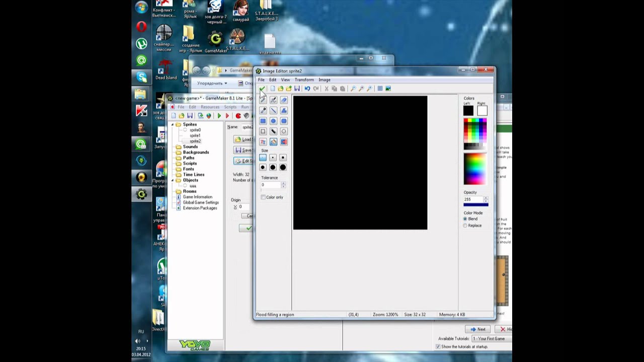Undo the last action in Image Editor

pos(307,88)
